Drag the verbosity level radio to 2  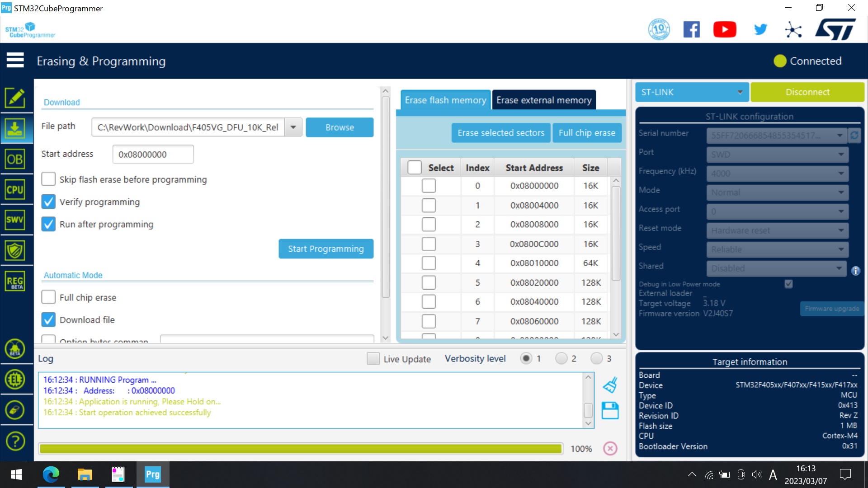pos(561,358)
